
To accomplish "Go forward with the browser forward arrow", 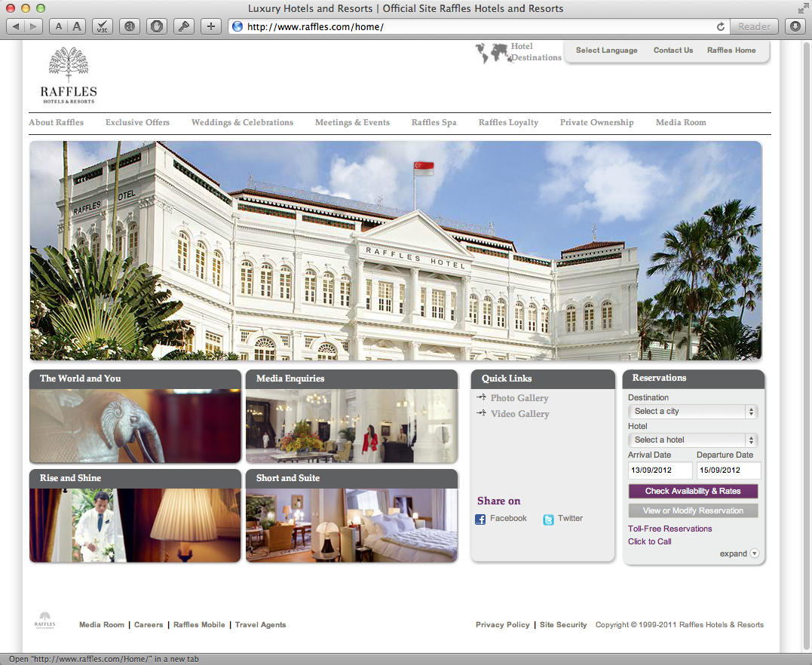I will tap(34, 26).
